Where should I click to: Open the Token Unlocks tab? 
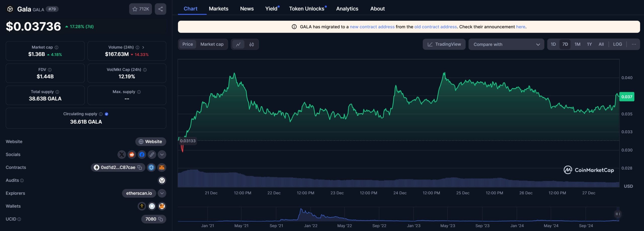click(307, 9)
